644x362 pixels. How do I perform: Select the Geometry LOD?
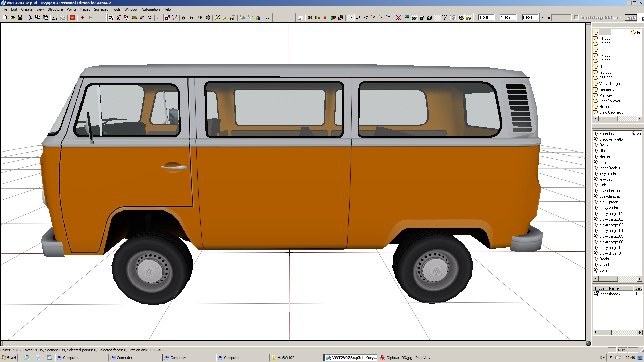pos(607,89)
